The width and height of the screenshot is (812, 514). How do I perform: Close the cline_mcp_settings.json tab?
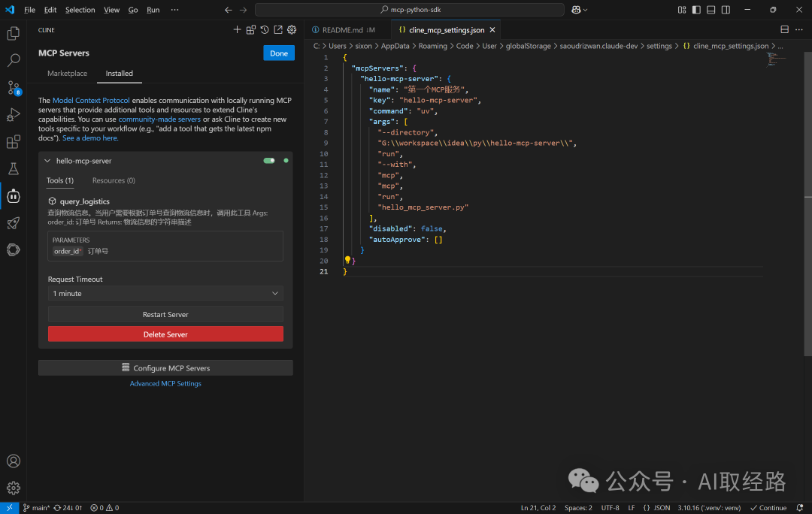[x=492, y=30]
